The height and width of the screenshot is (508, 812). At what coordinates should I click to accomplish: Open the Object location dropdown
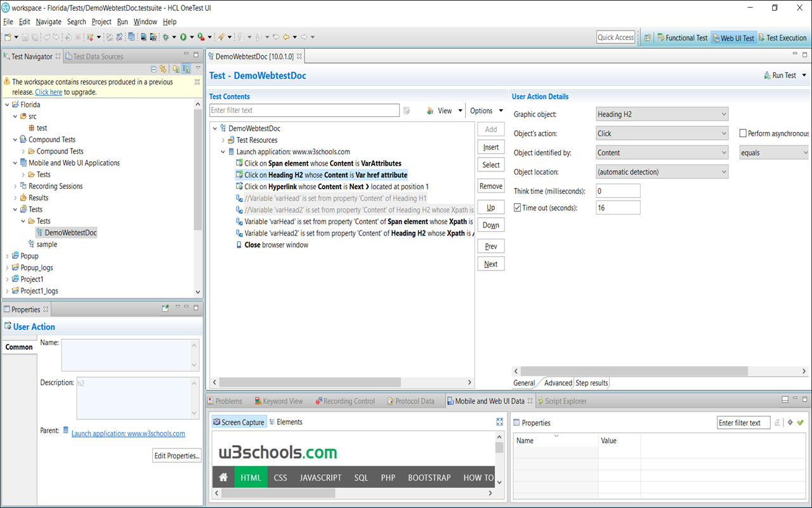point(662,171)
